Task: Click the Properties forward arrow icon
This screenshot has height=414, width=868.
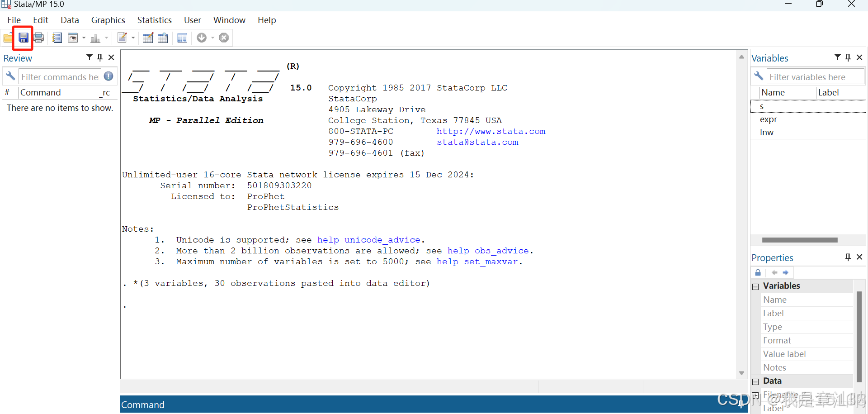Action: point(785,272)
